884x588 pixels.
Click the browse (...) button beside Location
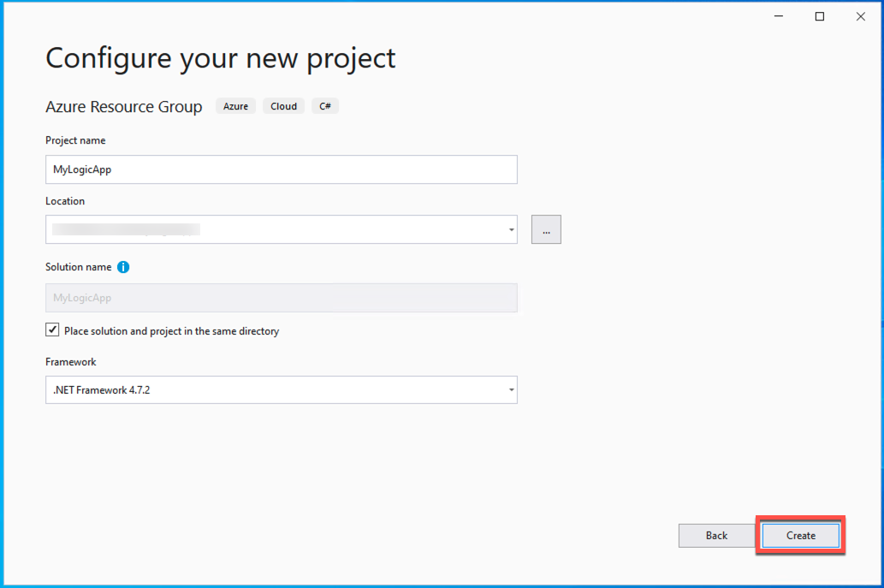click(x=546, y=229)
